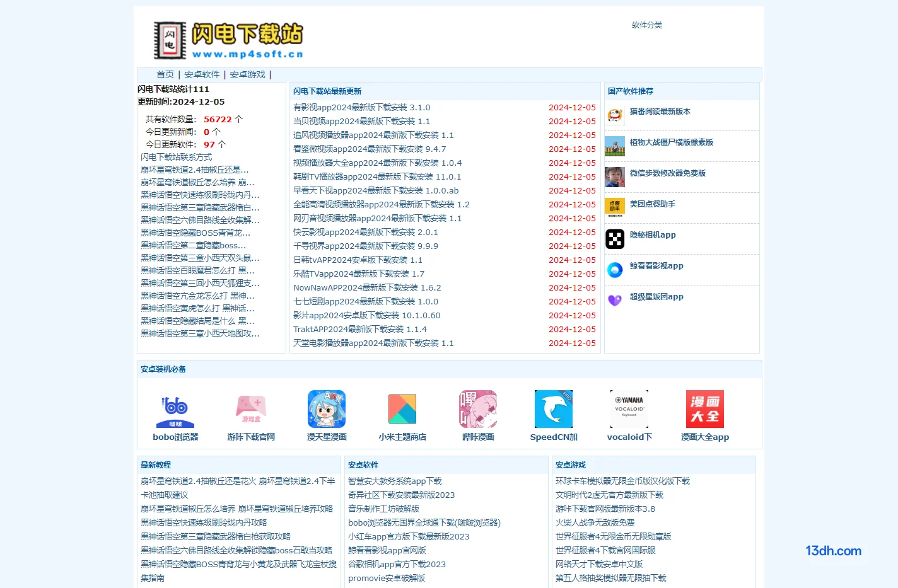Open 游咔下载官网版最新版本3.8 game link
Screen dimensions: 898x588
pyautogui.click(x=605, y=509)
